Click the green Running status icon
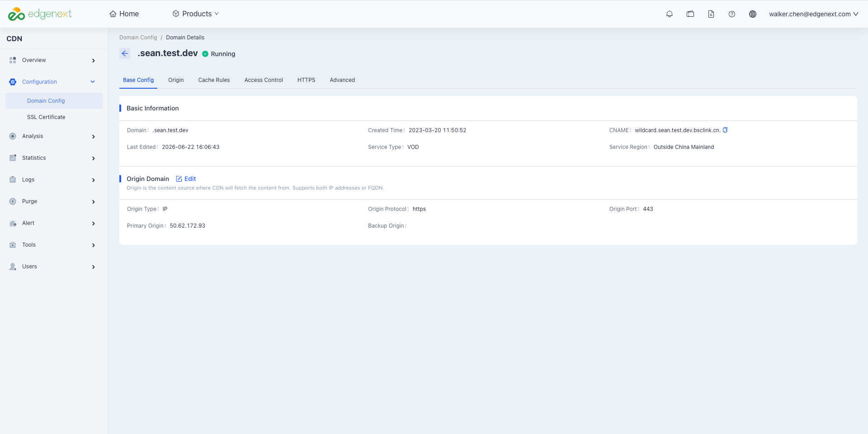The width and height of the screenshot is (868, 434). coord(205,54)
